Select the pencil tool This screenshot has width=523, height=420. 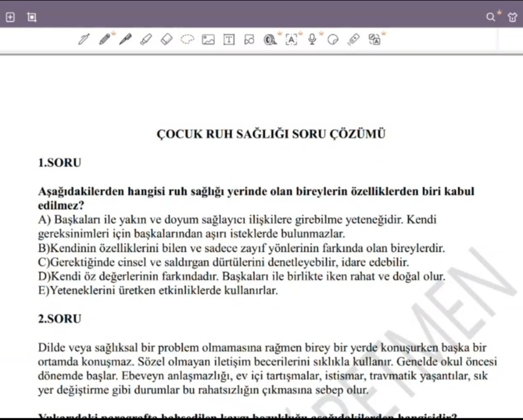coord(105,39)
